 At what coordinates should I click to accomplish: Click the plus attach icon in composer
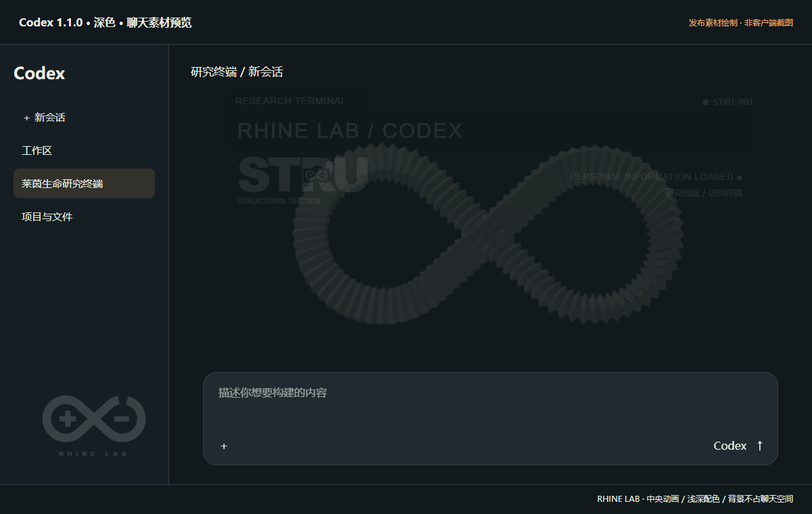(x=224, y=446)
